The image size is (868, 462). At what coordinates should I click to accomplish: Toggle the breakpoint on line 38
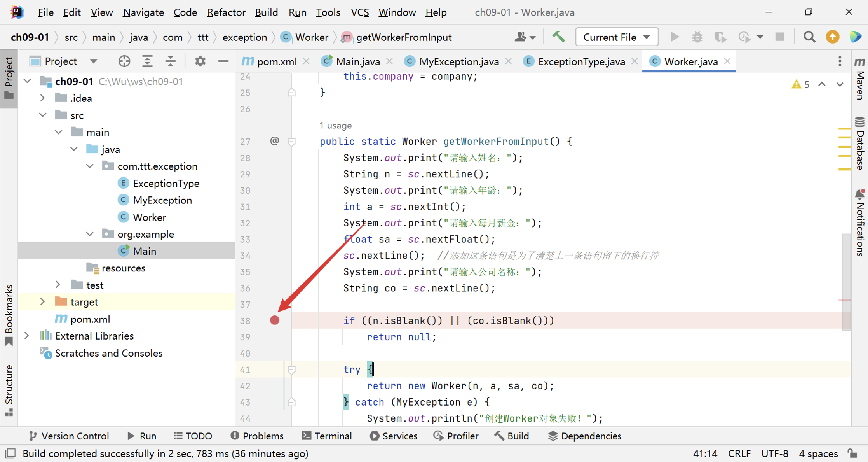click(275, 320)
